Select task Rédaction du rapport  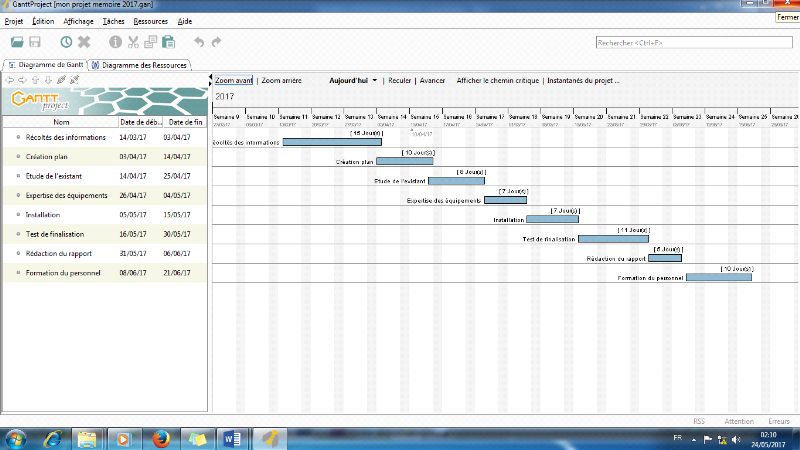coord(59,254)
